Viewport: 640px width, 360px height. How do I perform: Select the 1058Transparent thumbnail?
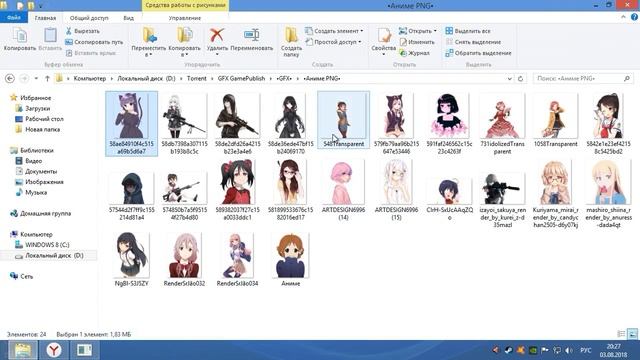555,116
